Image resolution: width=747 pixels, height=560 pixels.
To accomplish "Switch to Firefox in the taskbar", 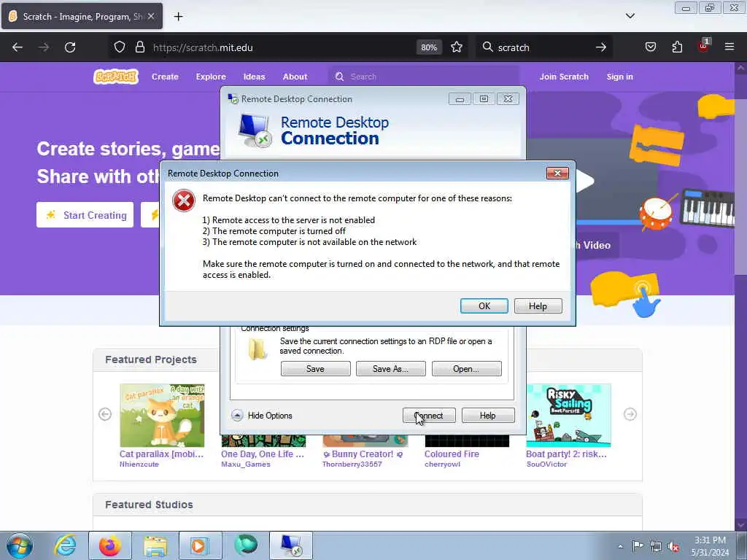I will 109,545.
